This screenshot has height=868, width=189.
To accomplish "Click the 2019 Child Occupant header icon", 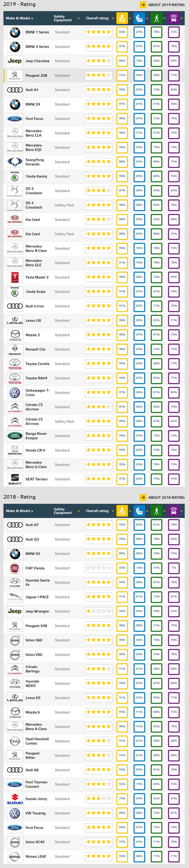I will coord(139,18).
